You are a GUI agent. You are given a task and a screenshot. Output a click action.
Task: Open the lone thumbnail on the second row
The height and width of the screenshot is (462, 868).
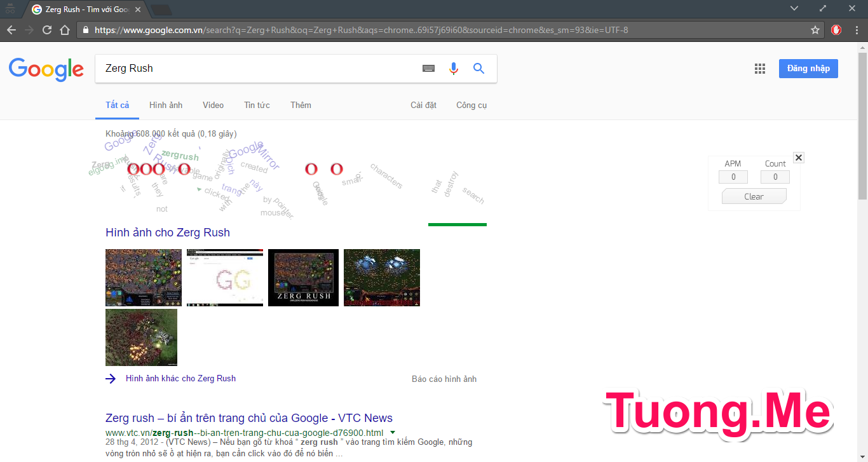(x=141, y=337)
